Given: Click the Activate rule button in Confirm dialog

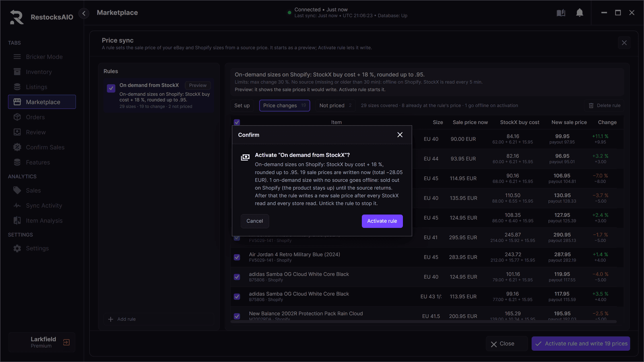Looking at the screenshot, I should tap(382, 221).
